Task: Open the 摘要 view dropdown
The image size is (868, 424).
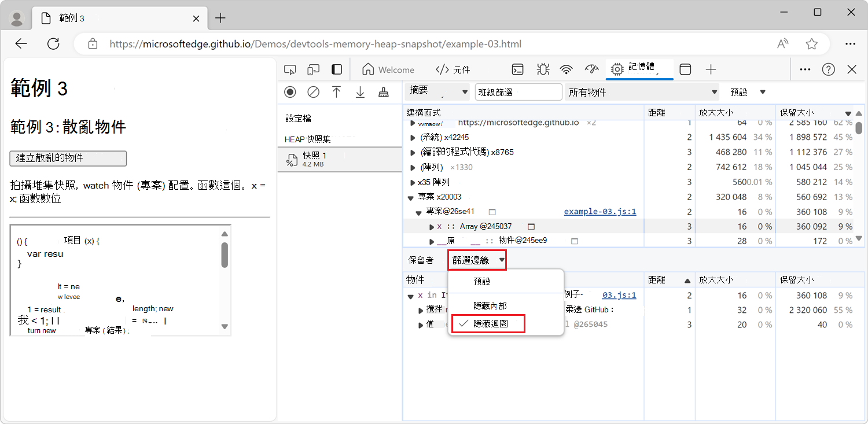Action: pyautogui.click(x=438, y=92)
